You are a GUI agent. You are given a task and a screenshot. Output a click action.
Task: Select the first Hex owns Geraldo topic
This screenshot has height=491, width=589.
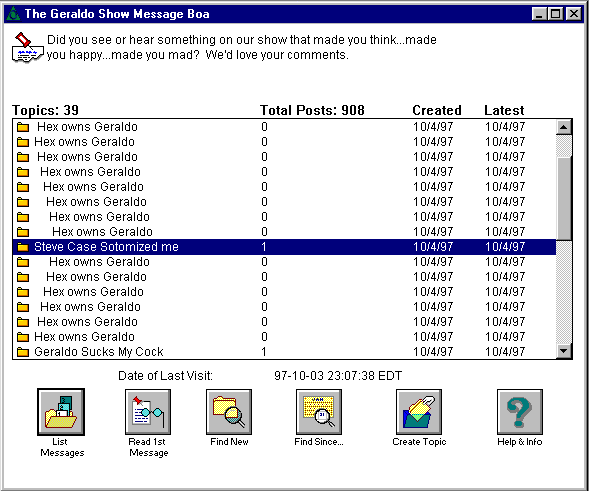[x=284, y=127]
